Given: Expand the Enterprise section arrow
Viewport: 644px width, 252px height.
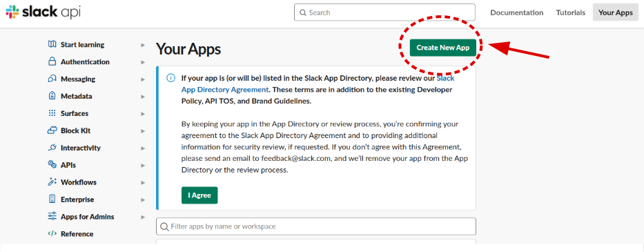Looking at the screenshot, I should 143,200.
